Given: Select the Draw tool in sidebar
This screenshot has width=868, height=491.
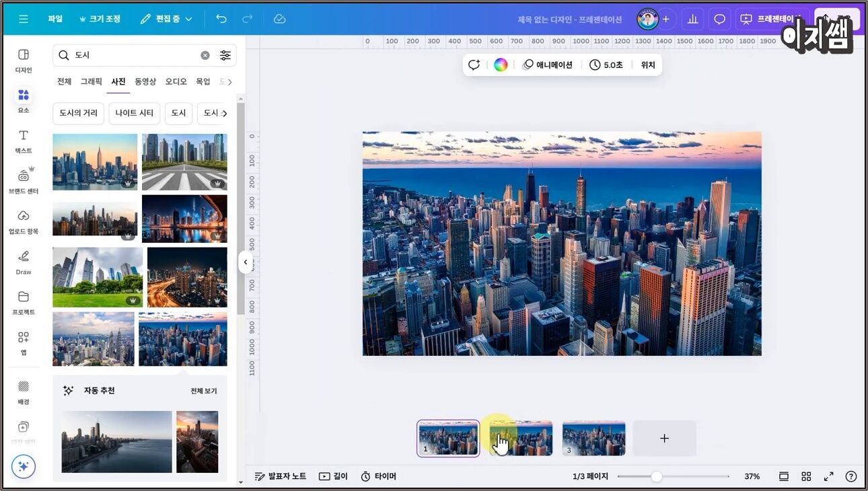Looking at the screenshot, I should click(24, 263).
